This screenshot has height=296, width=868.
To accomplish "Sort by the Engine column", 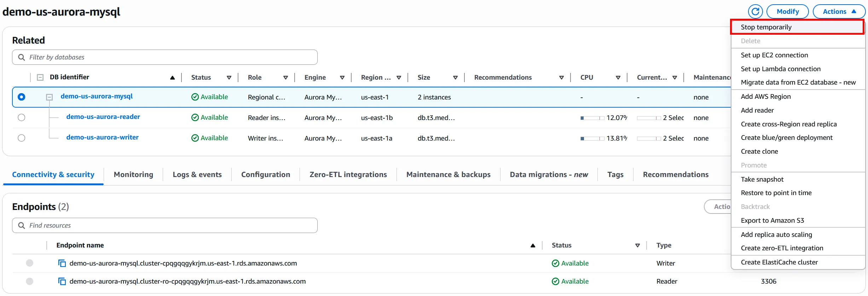I will click(342, 78).
